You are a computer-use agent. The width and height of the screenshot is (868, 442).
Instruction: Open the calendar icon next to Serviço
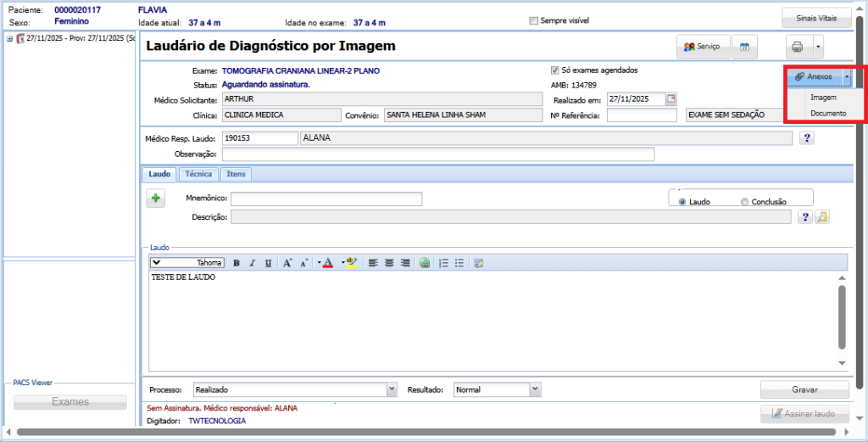point(744,48)
